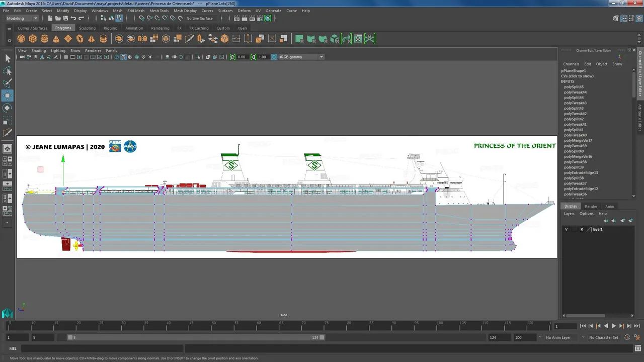Click the time range slider bar

pos(196,337)
